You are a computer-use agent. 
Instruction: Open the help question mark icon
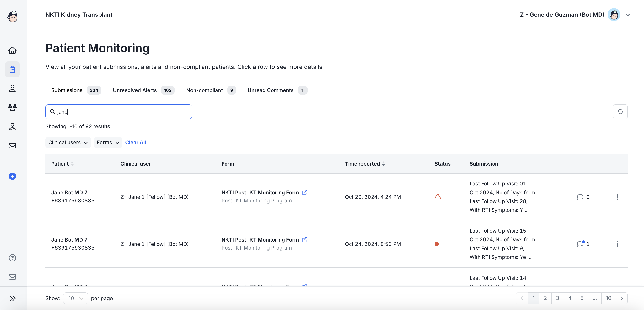(12, 258)
